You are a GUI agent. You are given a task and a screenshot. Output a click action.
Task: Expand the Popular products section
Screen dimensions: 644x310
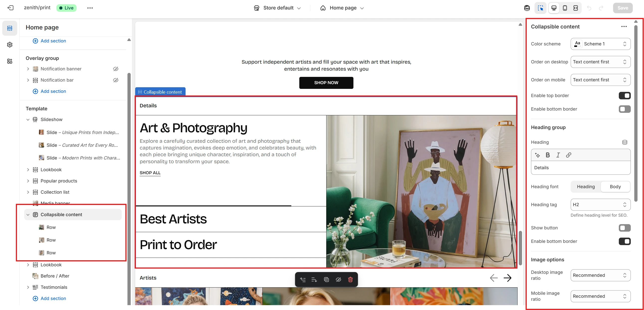28,181
